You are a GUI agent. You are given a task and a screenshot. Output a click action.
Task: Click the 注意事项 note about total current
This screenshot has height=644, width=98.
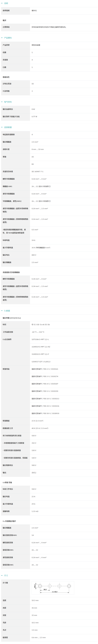(49, 27)
